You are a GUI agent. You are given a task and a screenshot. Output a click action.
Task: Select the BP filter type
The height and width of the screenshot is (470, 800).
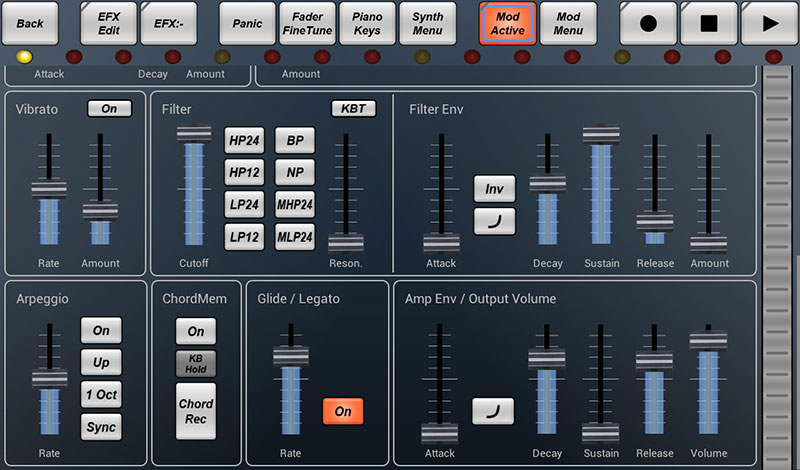[295, 140]
